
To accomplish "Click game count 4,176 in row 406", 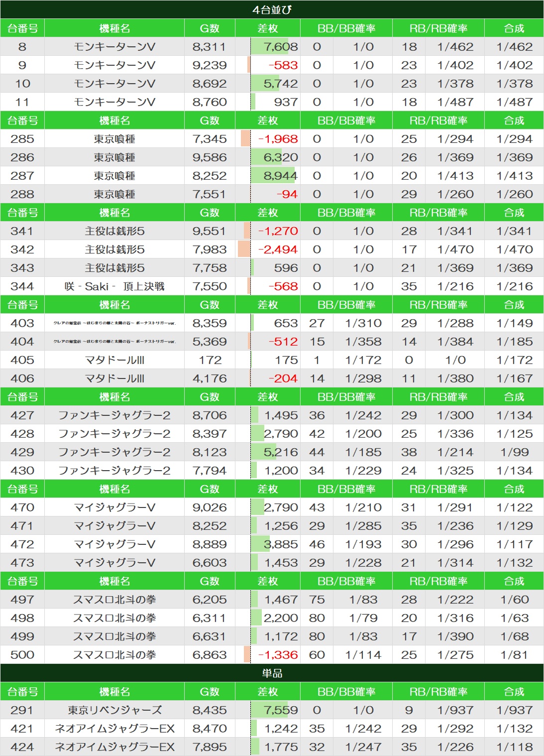I will click(x=210, y=378).
